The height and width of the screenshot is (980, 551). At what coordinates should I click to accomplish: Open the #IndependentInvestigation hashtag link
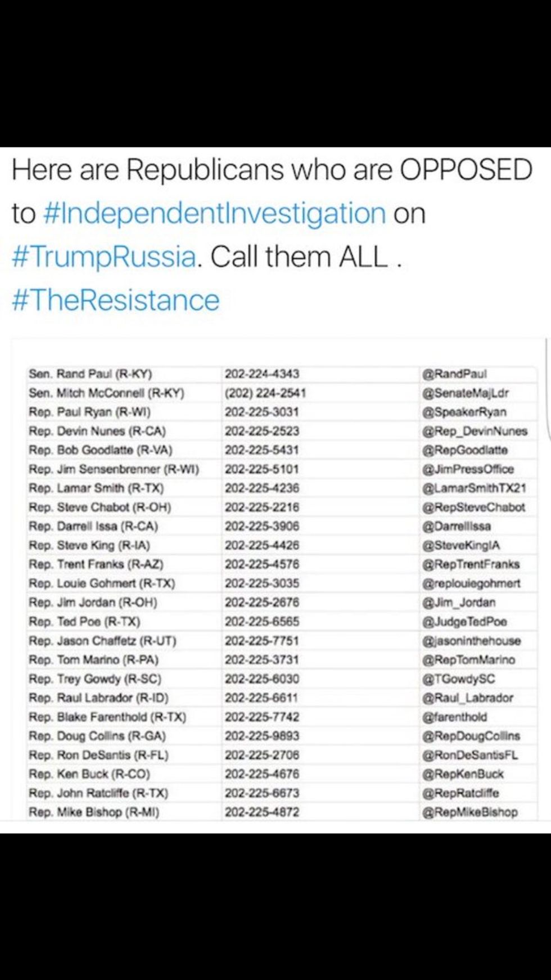(x=214, y=214)
